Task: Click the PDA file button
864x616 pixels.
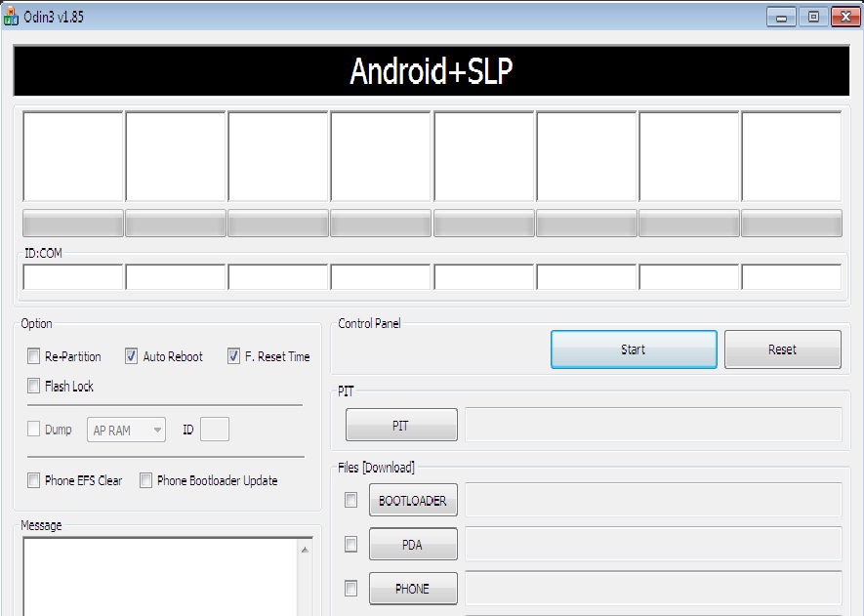Action: coord(413,545)
